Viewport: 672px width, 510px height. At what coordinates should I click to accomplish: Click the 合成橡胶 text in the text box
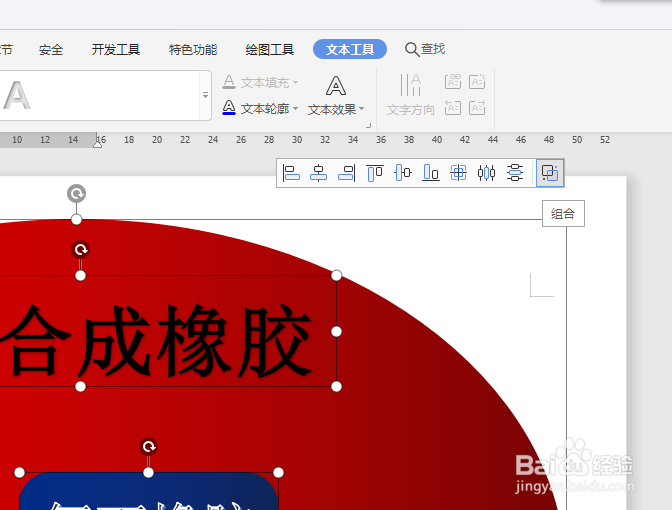156,341
